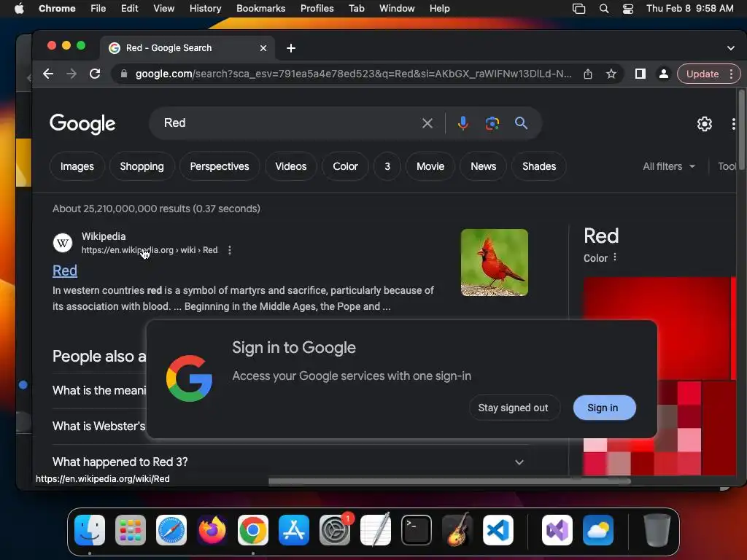The height and width of the screenshot is (560, 747).
Task: Launch Safari from the dock
Action: pos(171,530)
